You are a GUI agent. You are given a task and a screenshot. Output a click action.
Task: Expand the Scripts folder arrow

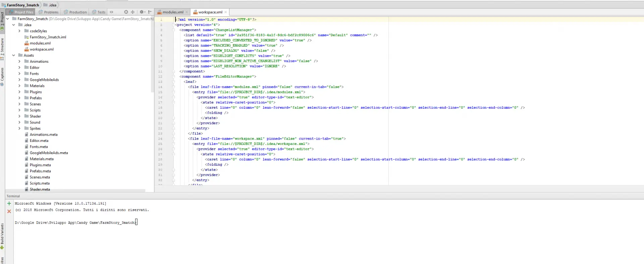19,110
